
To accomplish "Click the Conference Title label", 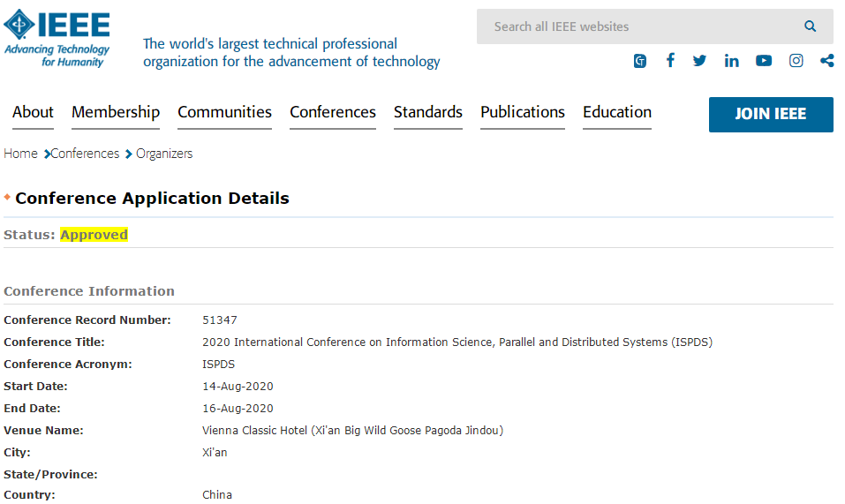I will [x=54, y=342].
